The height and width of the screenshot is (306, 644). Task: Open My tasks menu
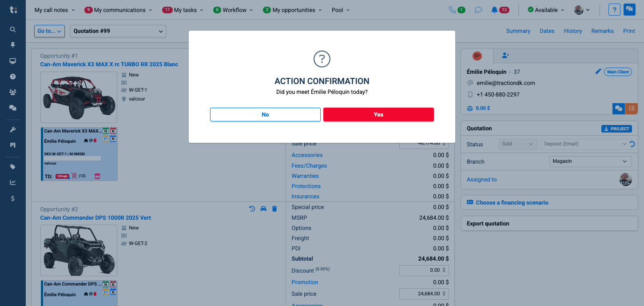tap(183, 10)
